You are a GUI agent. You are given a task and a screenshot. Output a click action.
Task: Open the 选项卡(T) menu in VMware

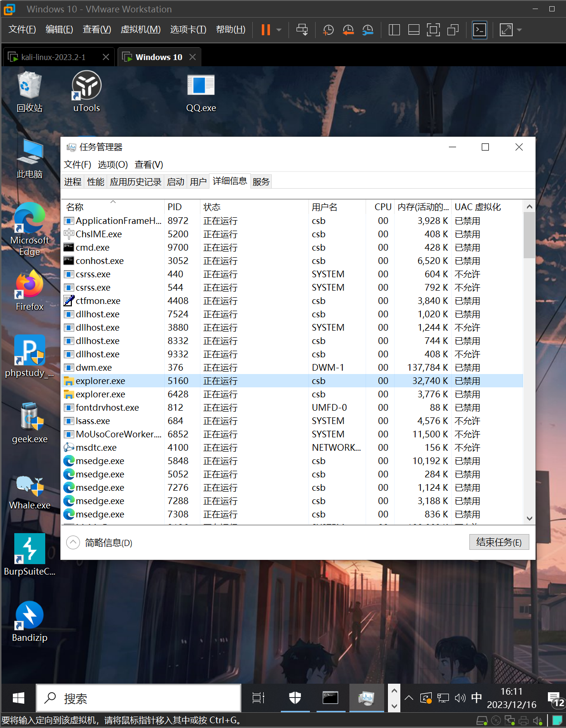point(188,30)
